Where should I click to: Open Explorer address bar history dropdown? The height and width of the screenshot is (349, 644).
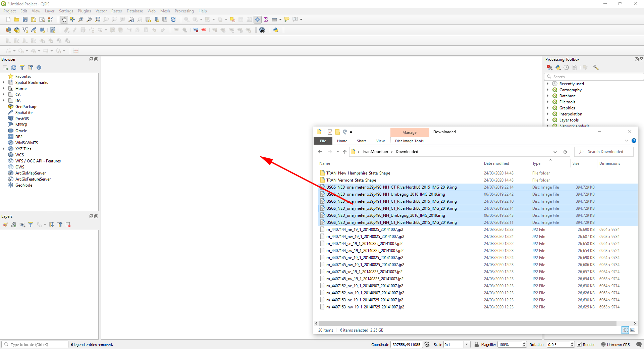(x=555, y=152)
